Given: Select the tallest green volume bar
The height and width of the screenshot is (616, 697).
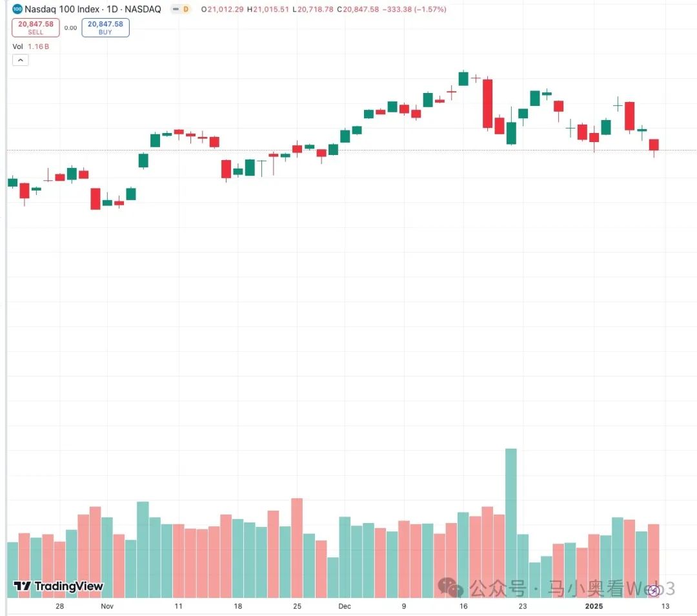Looking at the screenshot, I should (511, 523).
